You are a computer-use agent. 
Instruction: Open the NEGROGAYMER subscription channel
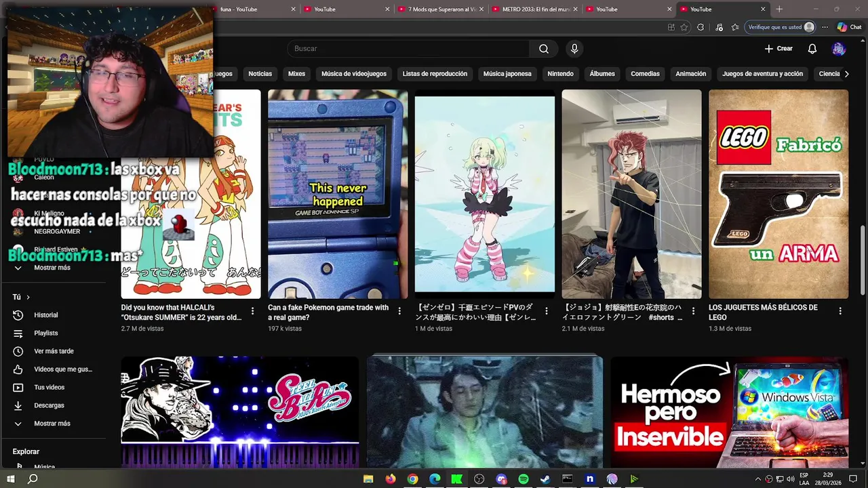pyautogui.click(x=57, y=231)
